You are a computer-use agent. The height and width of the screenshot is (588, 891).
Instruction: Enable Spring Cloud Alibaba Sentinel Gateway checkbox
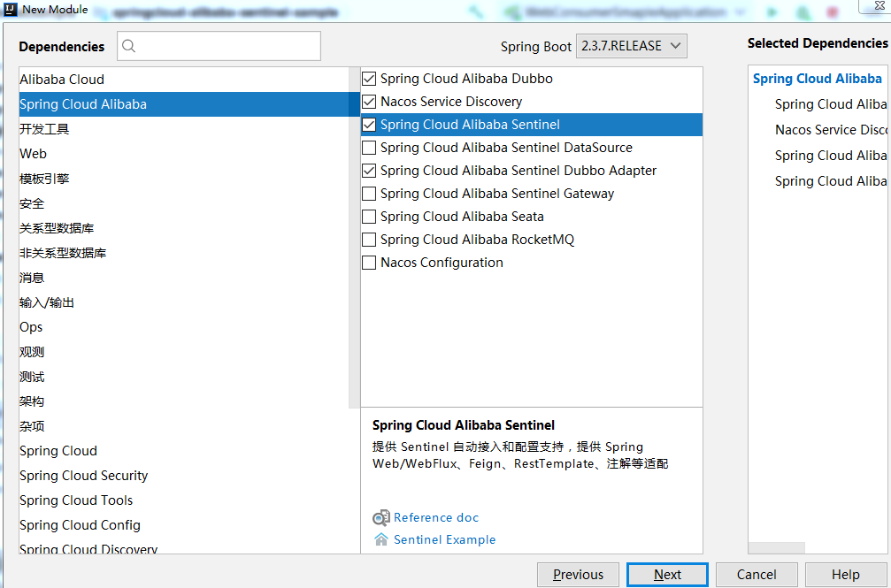[x=369, y=194]
